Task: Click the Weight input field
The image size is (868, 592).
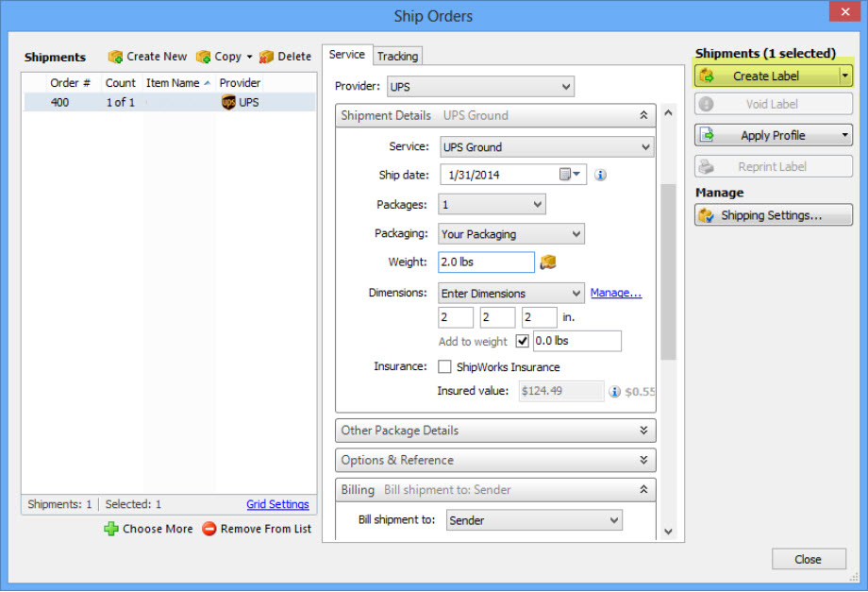Action: point(487,262)
